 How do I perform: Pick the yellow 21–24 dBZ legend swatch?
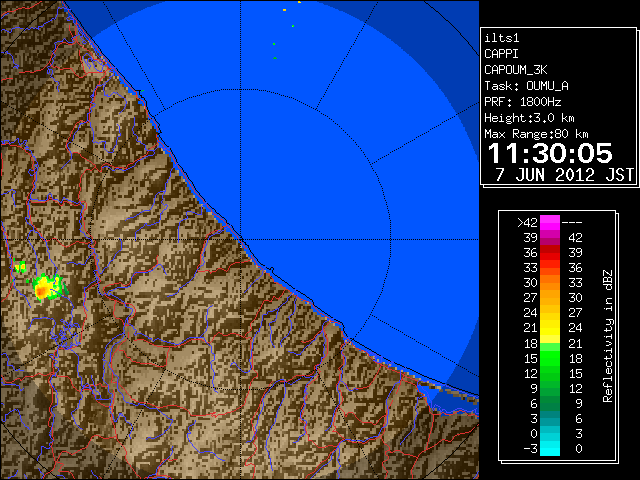click(x=550, y=328)
